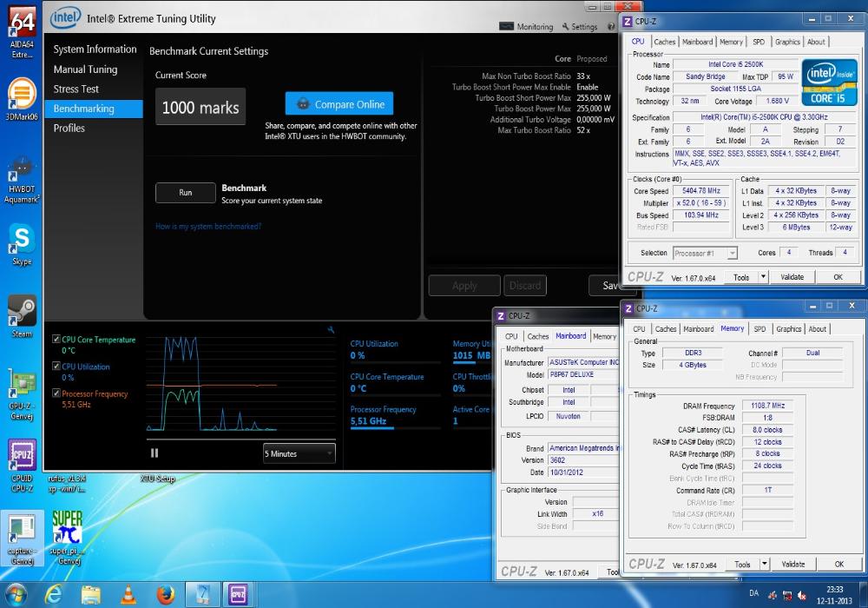Open Firefox from the taskbar
Screen dimensions: 868x608
(x=165, y=595)
